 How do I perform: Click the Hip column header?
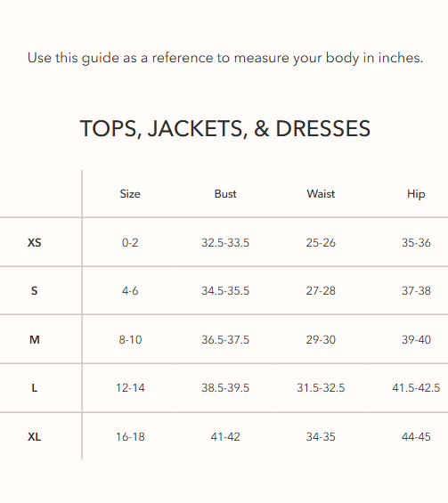point(416,194)
